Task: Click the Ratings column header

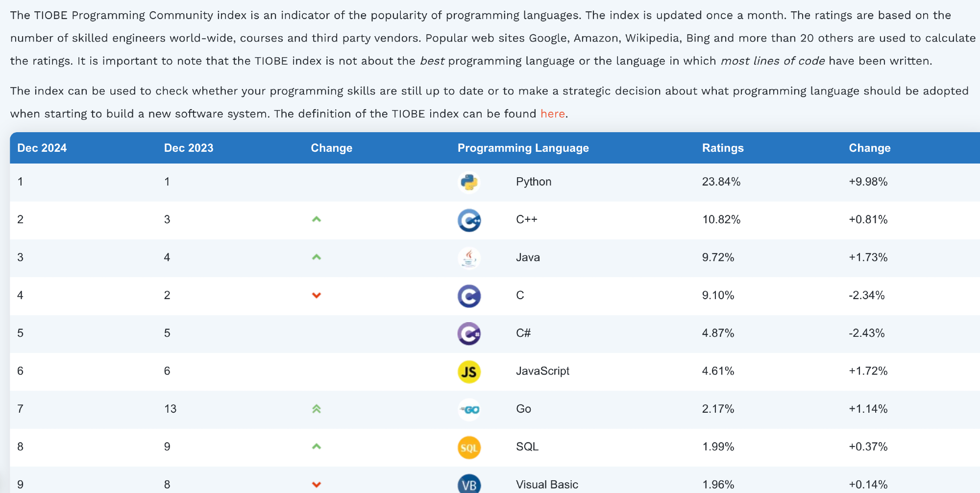Action: 723,148
